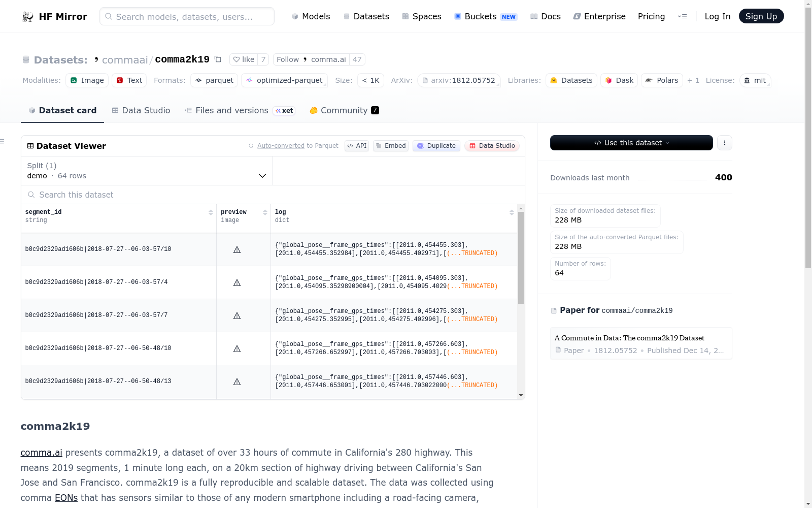The height and width of the screenshot is (508, 812).
Task: Open Enterprise in the navigation bar
Action: (x=599, y=16)
